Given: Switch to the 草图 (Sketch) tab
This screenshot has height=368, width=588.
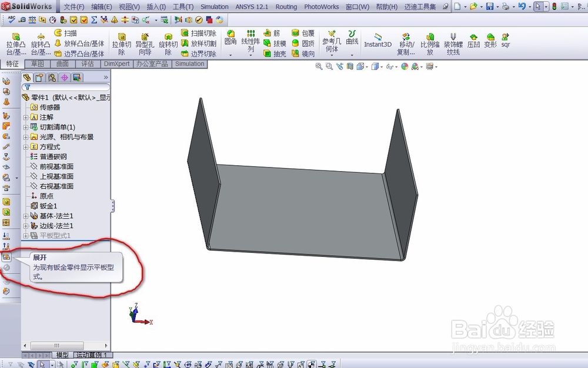Looking at the screenshot, I should 38,63.
